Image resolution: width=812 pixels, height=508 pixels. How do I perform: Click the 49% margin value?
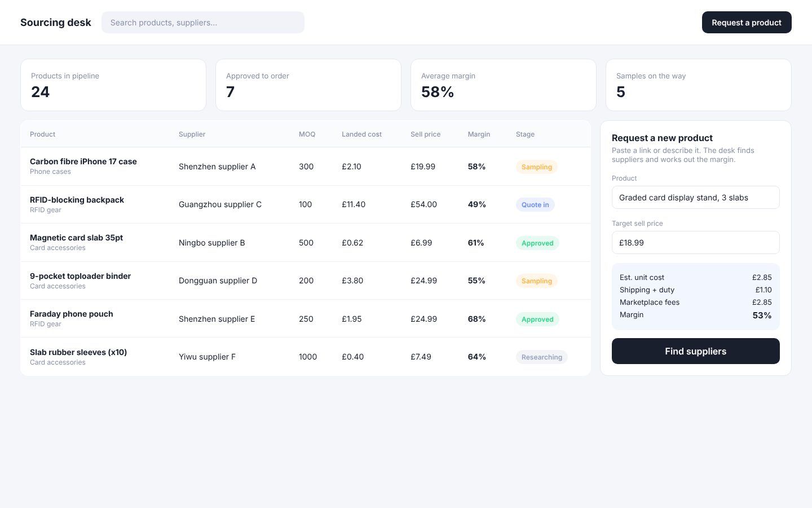tap(477, 204)
